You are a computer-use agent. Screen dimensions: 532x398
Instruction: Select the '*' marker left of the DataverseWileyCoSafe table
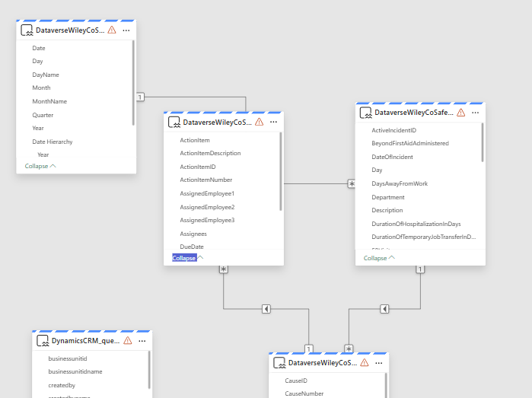point(352,184)
